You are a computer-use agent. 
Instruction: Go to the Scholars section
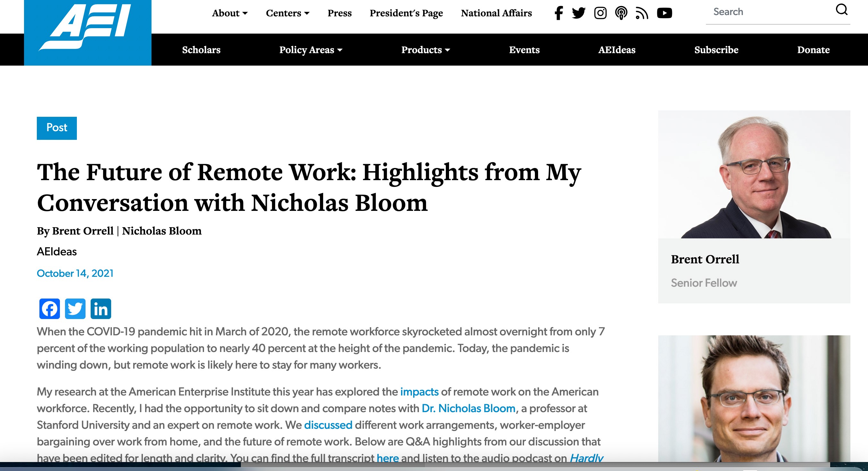pos(201,50)
